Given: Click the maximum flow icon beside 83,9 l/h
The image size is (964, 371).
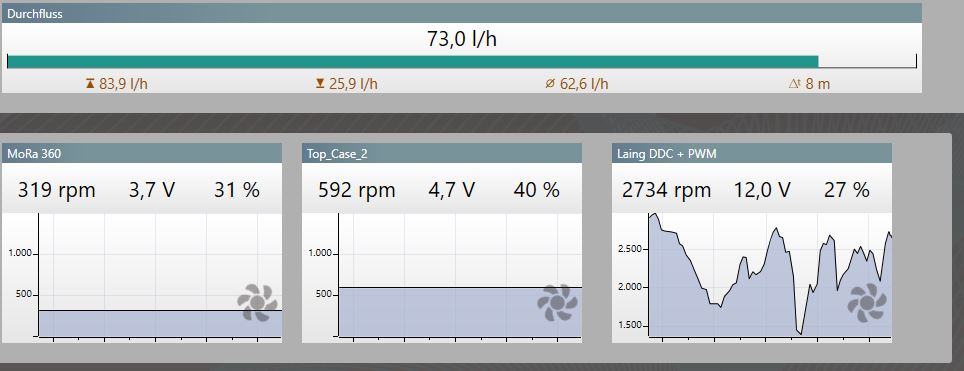Looking at the screenshot, I should coord(90,84).
